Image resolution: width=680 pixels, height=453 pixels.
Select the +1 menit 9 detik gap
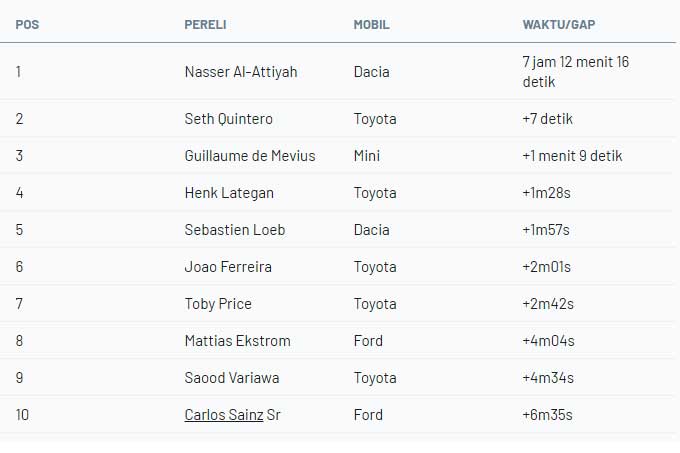pyautogui.click(x=572, y=156)
